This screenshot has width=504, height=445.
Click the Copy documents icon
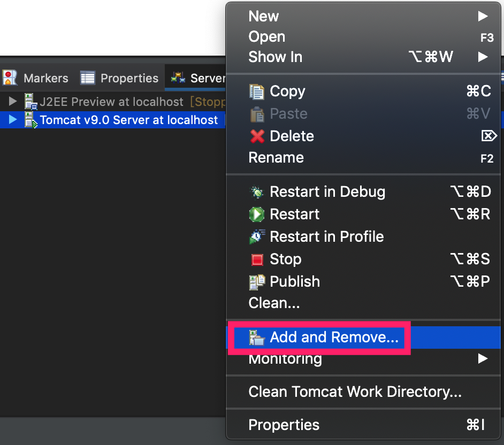[x=256, y=91]
